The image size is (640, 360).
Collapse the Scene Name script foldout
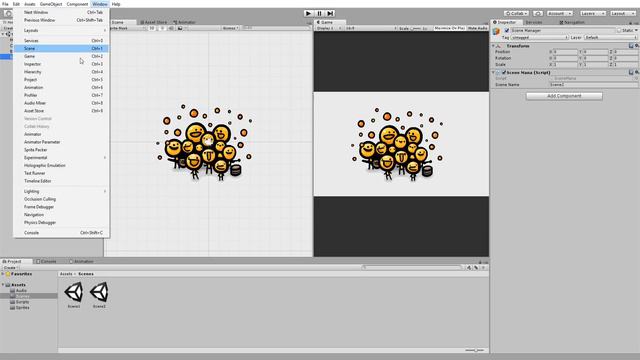pyautogui.click(x=493, y=72)
